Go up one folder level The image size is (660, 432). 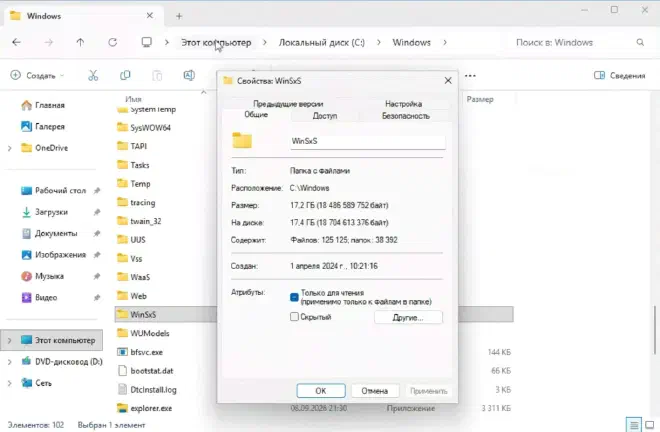point(80,42)
